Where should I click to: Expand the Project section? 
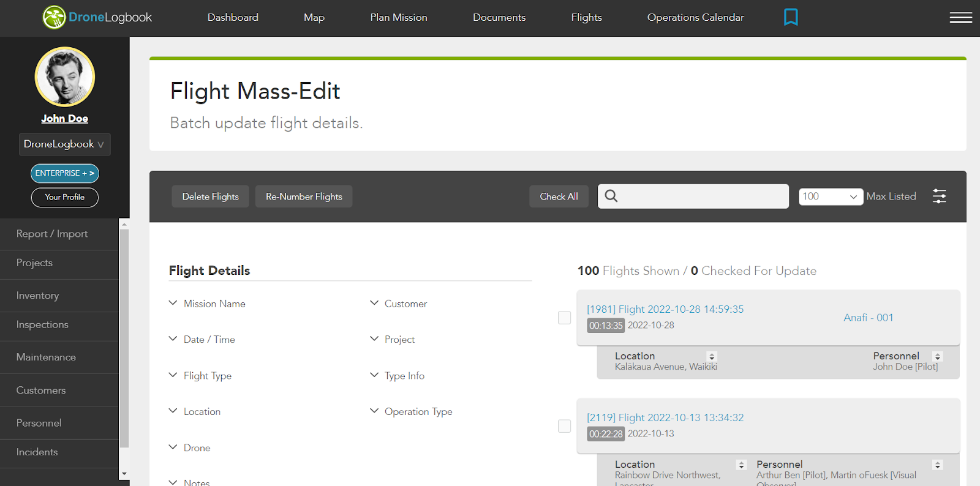click(x=392, y=339)
